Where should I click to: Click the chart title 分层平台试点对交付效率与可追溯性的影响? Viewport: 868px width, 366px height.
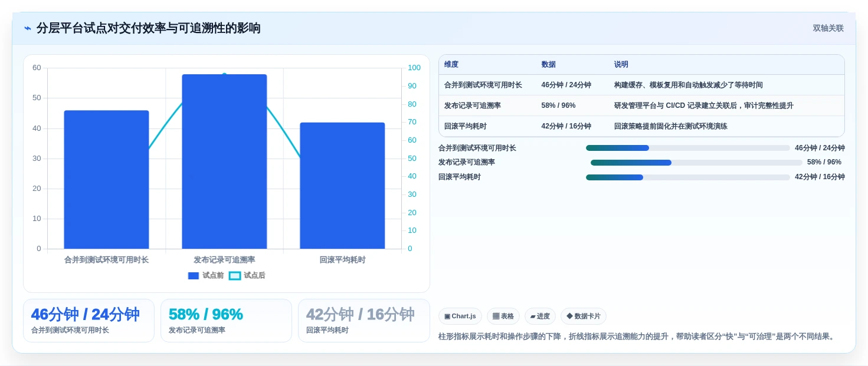(149, 28)
